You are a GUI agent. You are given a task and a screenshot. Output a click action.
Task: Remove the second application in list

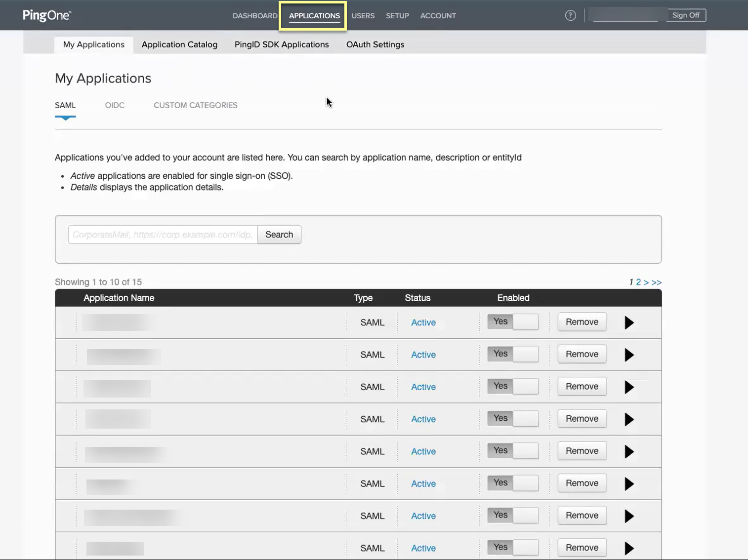click(x=582, y=354)
